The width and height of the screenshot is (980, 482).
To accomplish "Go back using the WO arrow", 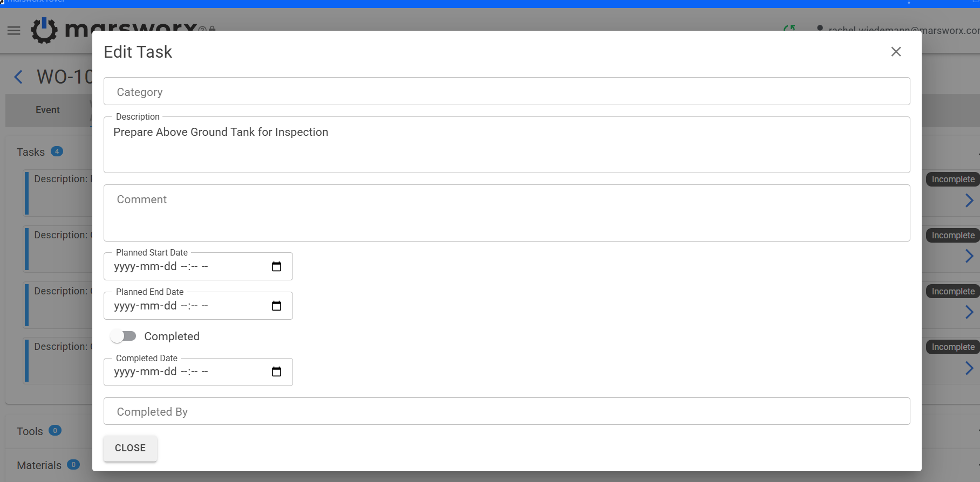I will [x=18, y=77].
